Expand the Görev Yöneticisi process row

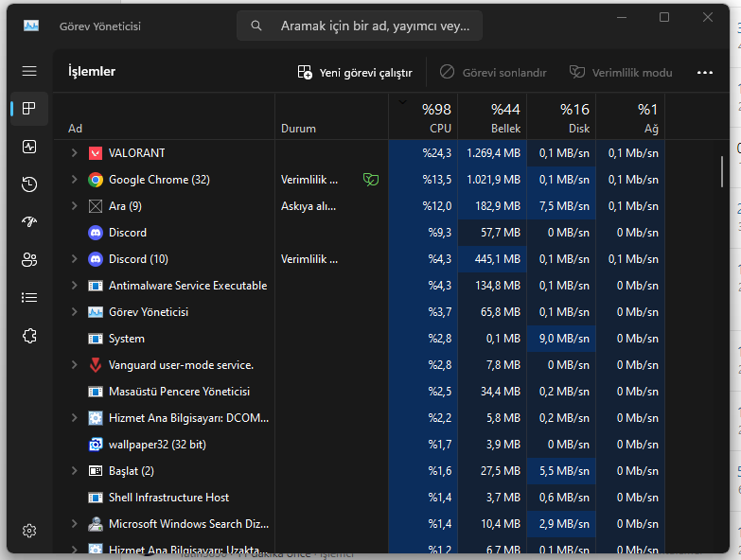click(x=74, y=311)
